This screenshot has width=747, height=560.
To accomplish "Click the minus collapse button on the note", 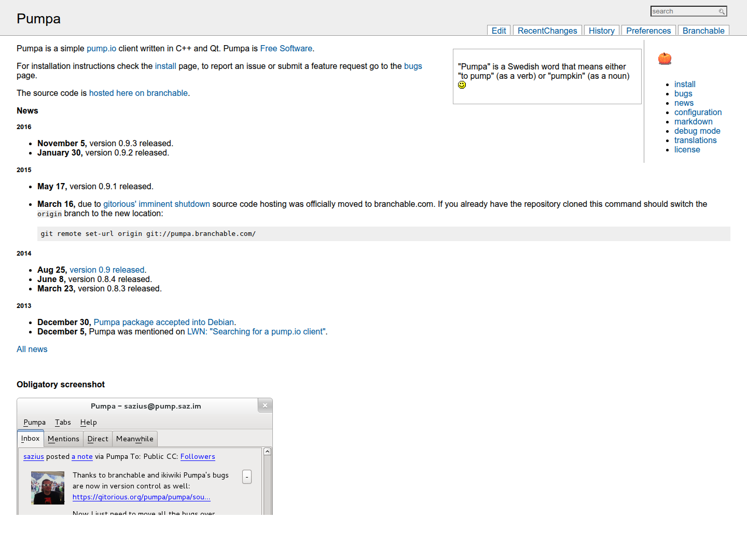I will tap(247, 477).
